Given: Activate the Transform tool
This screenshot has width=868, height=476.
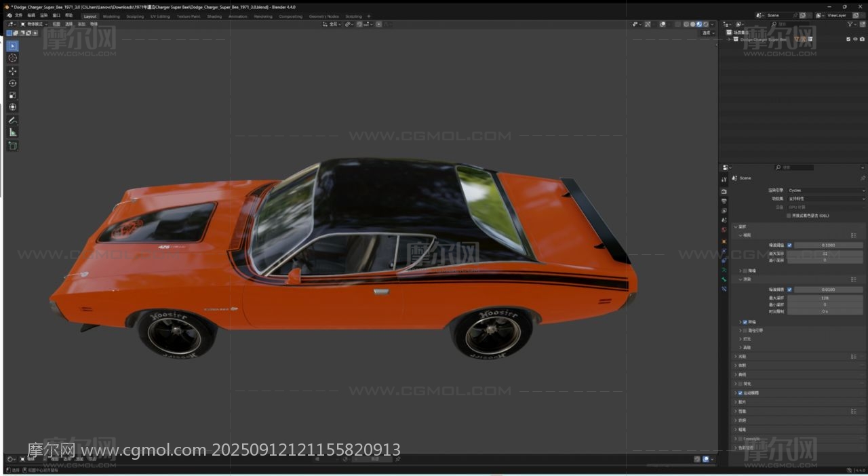Looking at the screenshot, I should pos(12,107).
